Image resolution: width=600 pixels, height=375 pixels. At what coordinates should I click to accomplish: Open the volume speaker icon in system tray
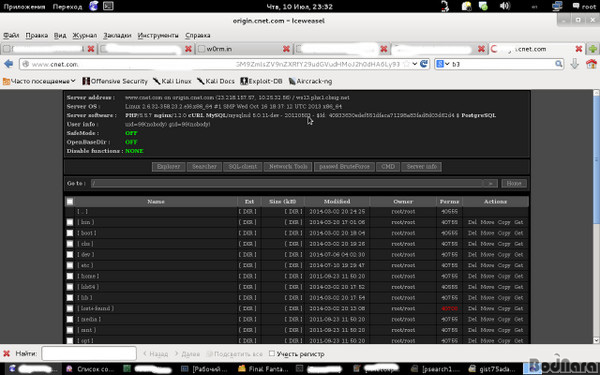pos(505,6)
